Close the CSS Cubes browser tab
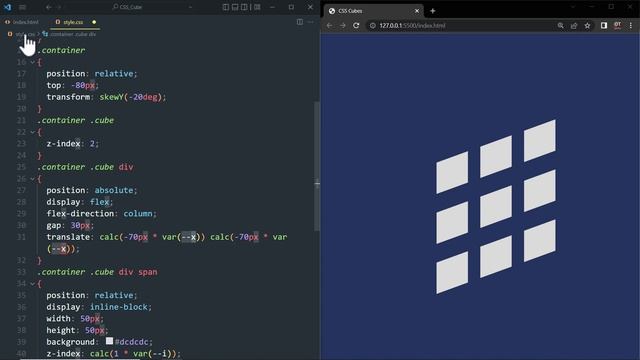Screen dimensions: 640x360 pyautogui.click(x=417, y=11)
